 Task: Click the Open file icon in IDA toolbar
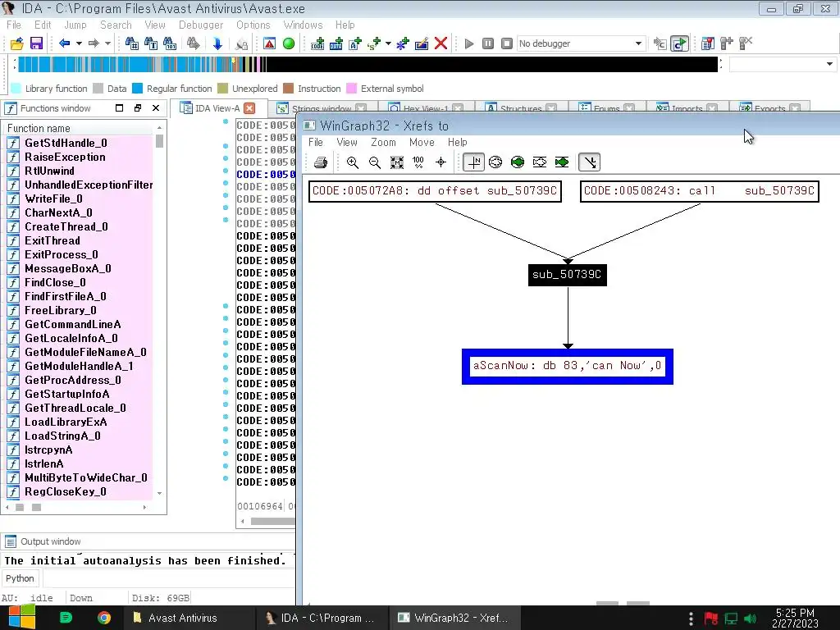16,43
